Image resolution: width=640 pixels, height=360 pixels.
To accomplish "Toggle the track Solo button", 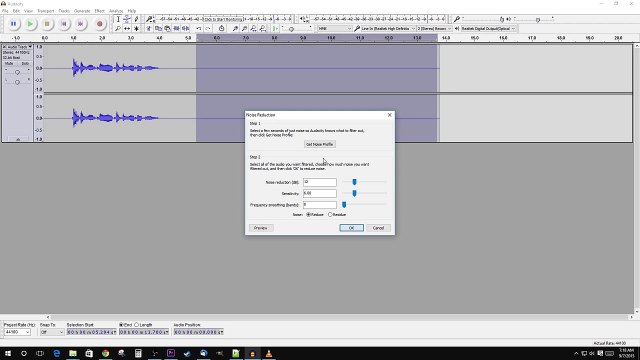I will pyautogui.click(x=24, y=64).
